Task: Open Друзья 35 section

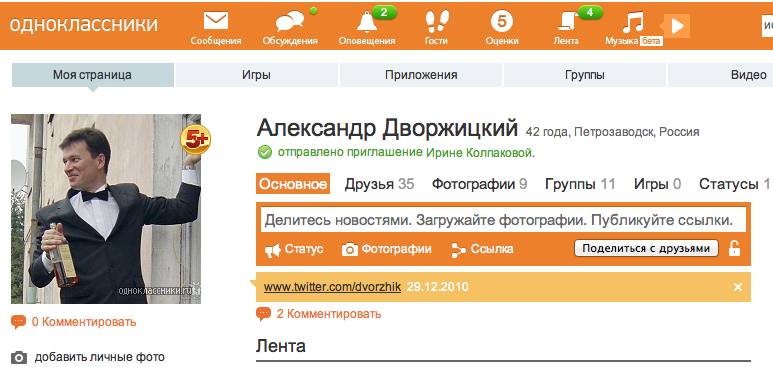Action: pyautogui.click(x=379, y=184)
